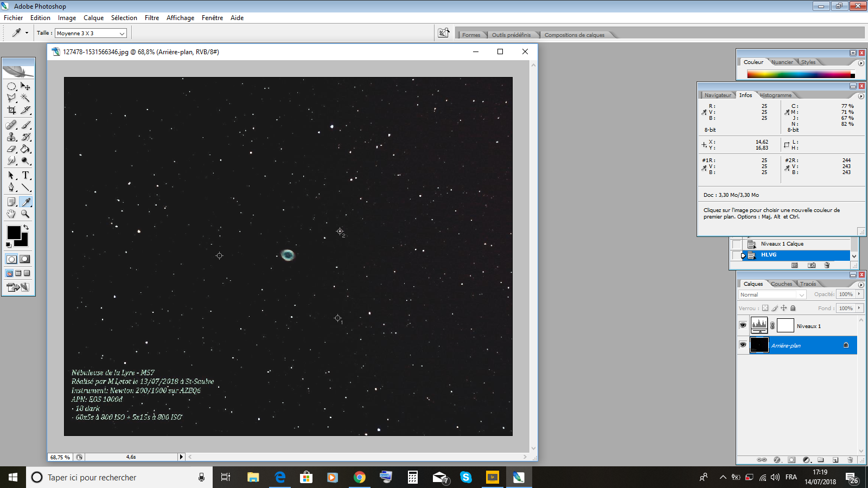The width and height of the screenshot is (868, 488).
Task: Select the Arrière-plan layer name
Action: point(786,345)
